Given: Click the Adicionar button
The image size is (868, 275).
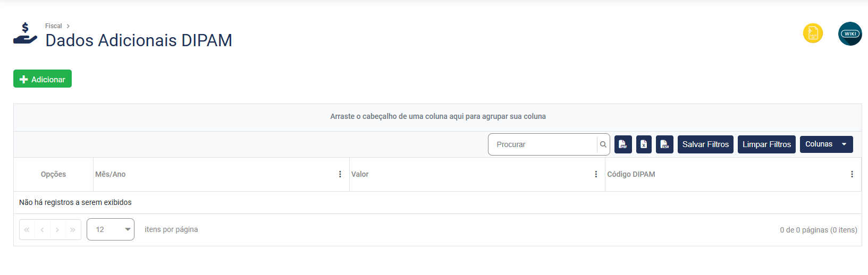Looking at the screenshot, I should pyautogui.click(x=43, y=79).
